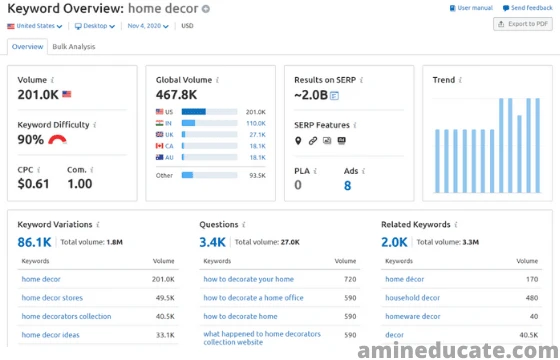
Task: Click the 49.5K volume cell
Action: point(165,298)
